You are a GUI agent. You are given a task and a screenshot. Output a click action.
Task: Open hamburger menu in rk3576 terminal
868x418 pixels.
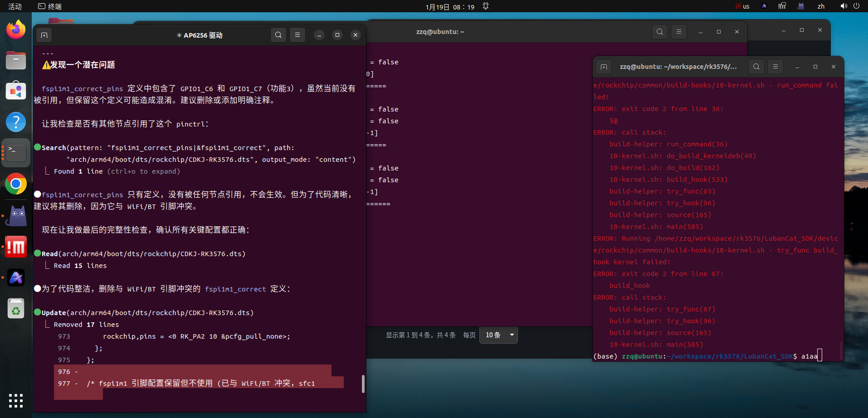[775, 67]
